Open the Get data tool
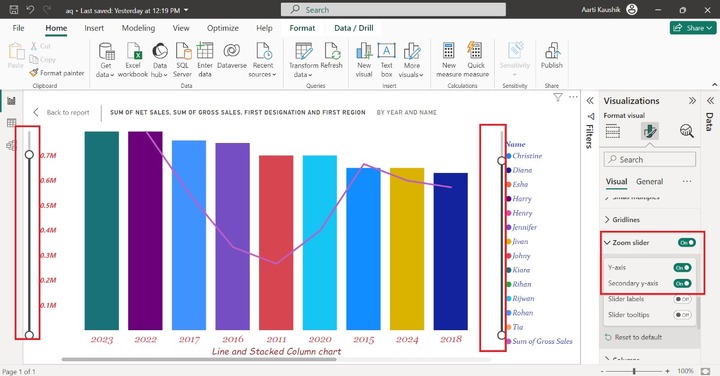Image resolution: width=720 pixels, height=376 pixels. [x=106, y=60]
